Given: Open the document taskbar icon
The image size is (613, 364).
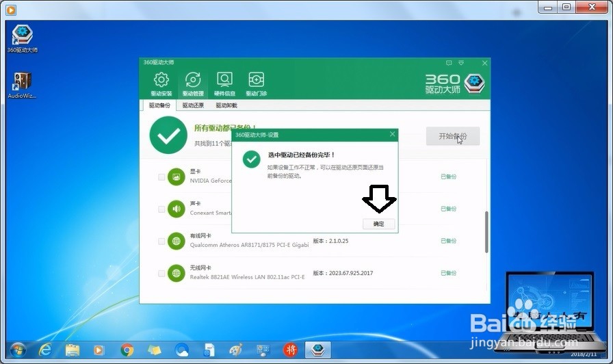Looking at the screenshot, I should [209, 350].
